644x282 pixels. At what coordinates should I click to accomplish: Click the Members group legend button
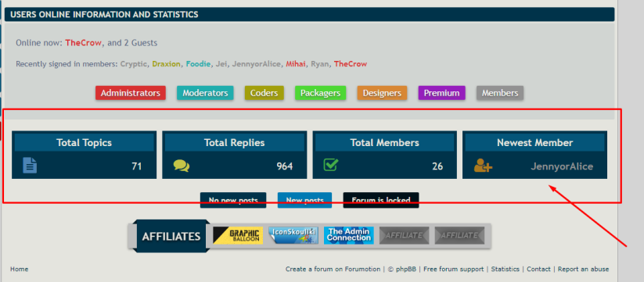pyautogui.click(x=500, y=93)
